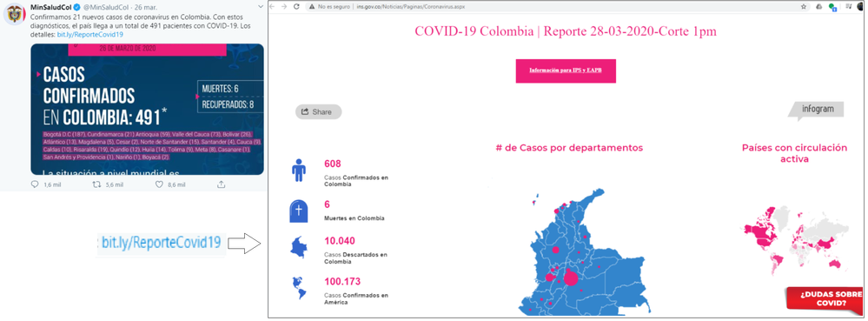
Task: Click the Americas continent icon
Action: coord(299,288)
